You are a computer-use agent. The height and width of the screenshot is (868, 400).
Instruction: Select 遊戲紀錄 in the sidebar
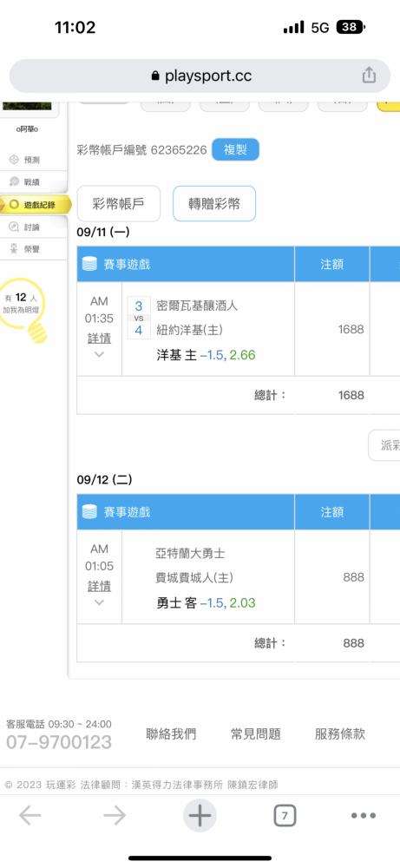tap(36, 205)
